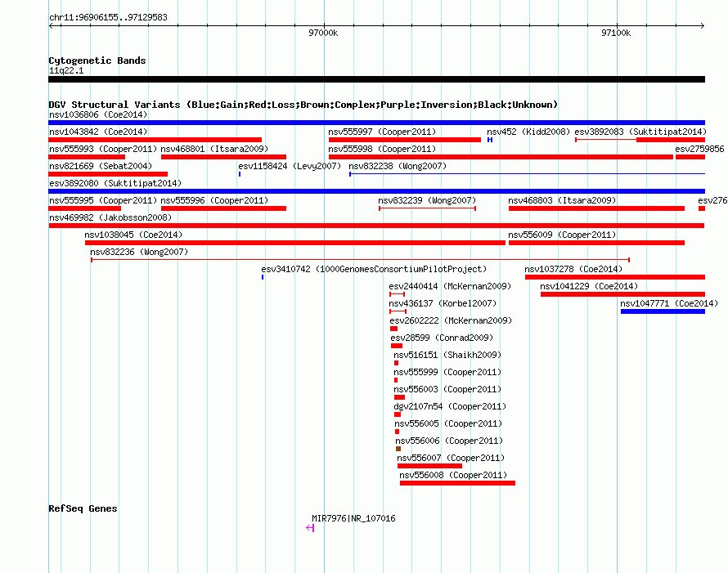The width and height of the screenshot is (728, 573).
Task: Click the 97000k ruler tick label
Action: click(x=323, y=33)
